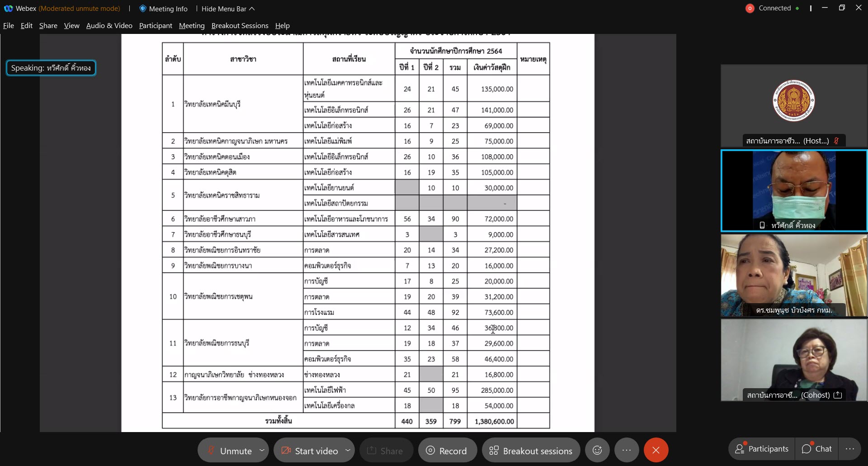Click the red leave meeting button

(656, 450)
